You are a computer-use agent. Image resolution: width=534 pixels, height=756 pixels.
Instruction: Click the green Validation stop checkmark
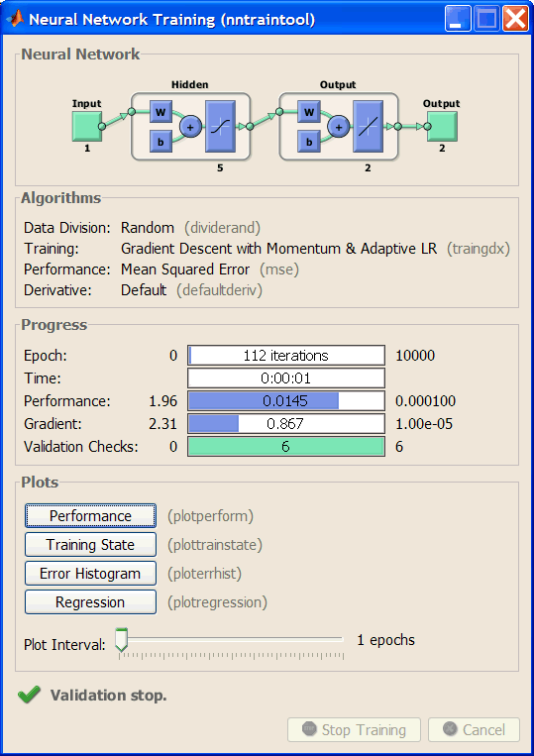click(x=29, y=696)
